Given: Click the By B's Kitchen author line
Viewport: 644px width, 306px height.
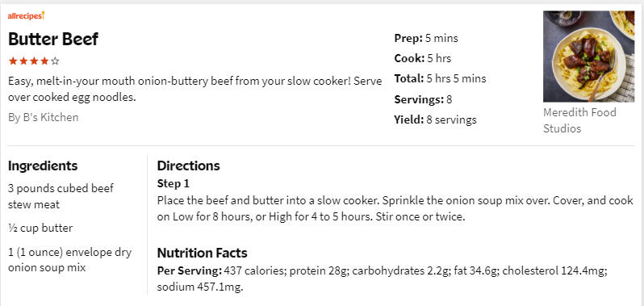Looking at the screenshot, I should [x=43, y=117].
